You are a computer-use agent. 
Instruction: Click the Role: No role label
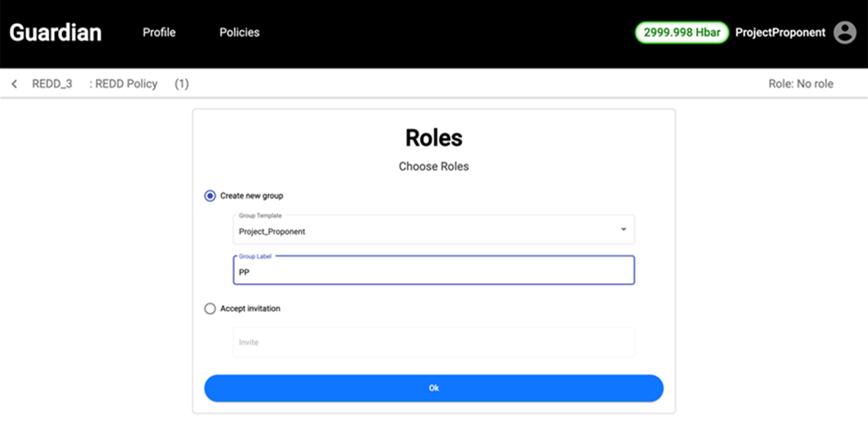(800, 84)
